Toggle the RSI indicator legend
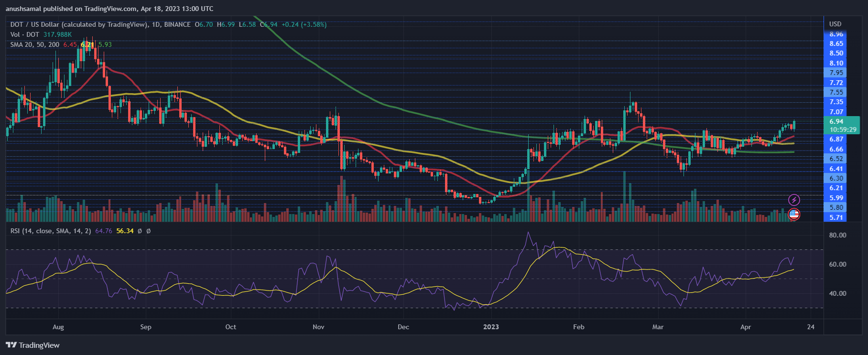This screenshot has height=355, width=868. (x=51, y=231)
